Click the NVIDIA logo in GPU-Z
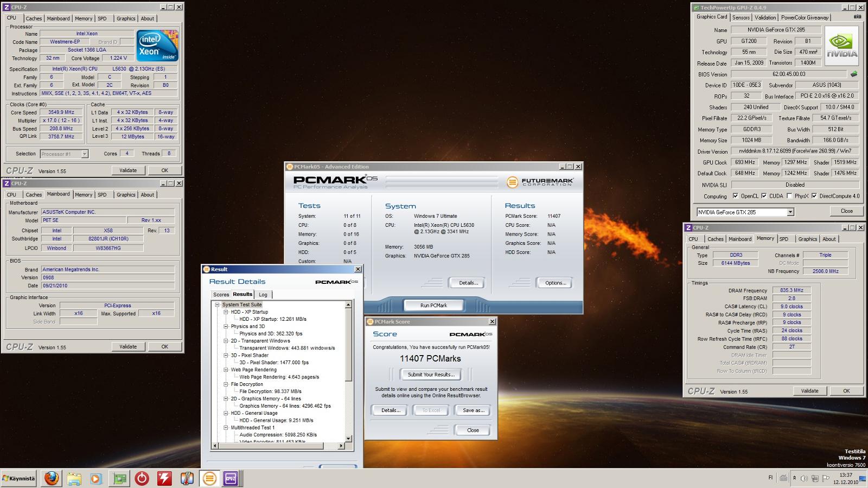This screenshot has height=488, width=868. pyautogui.click(x=842, y=46)
